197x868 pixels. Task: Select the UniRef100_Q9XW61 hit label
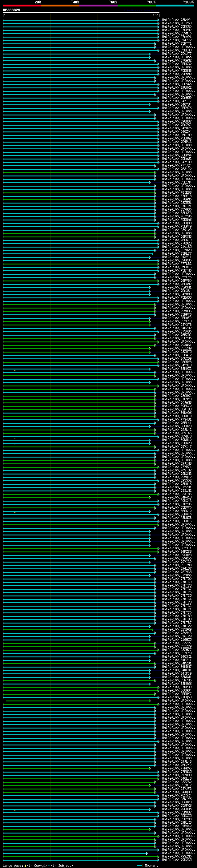click(x=176, y=345)
